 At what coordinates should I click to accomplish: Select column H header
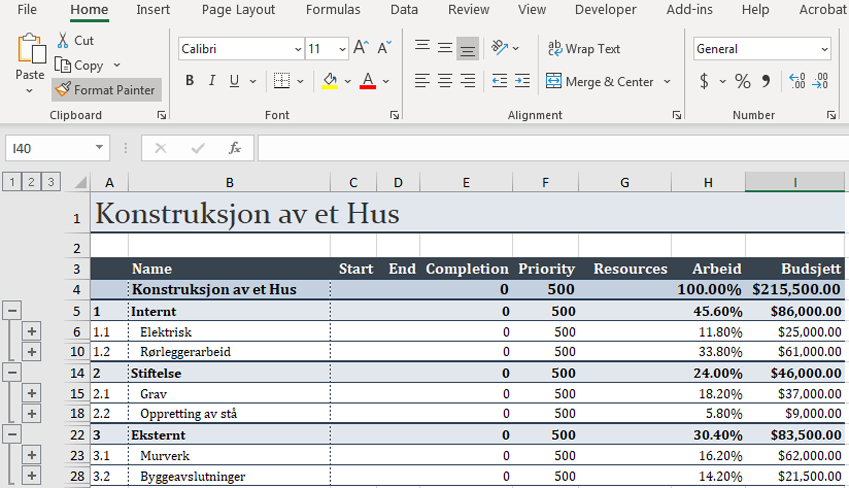(x=708, y=183)
